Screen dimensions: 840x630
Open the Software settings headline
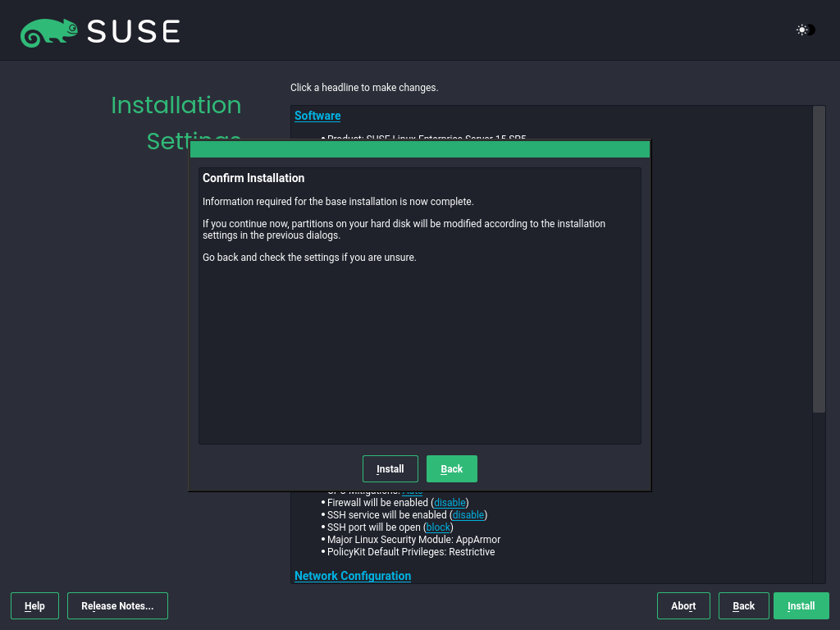pyautogui.click(x=317, y=116)
